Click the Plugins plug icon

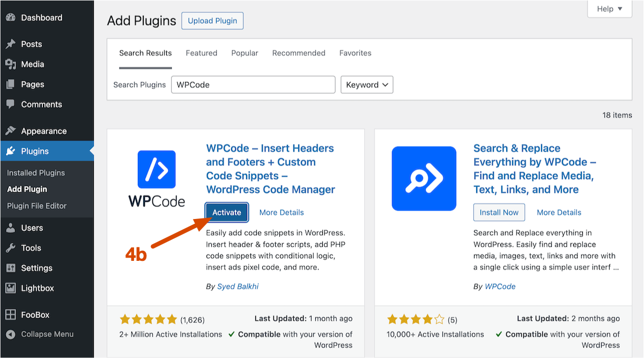10,151
